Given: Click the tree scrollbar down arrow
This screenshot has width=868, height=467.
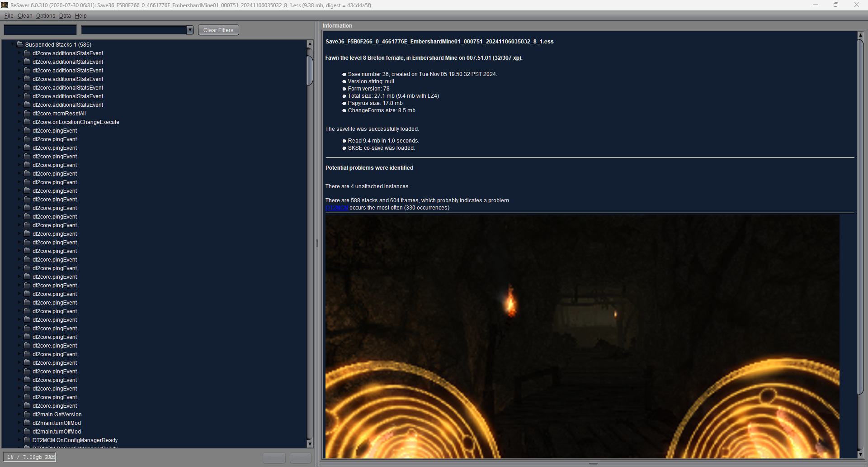Looking at the screenshot, I should tap(309, 443).
